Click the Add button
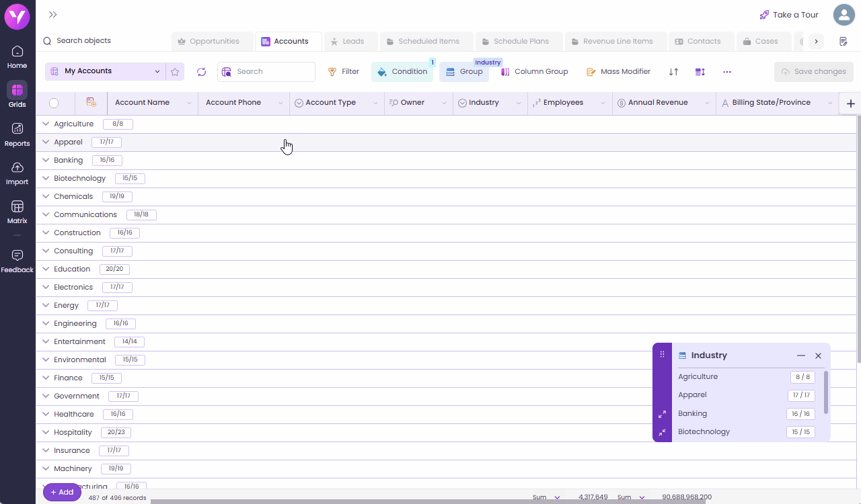861x504 pixels. coord(62,493)
